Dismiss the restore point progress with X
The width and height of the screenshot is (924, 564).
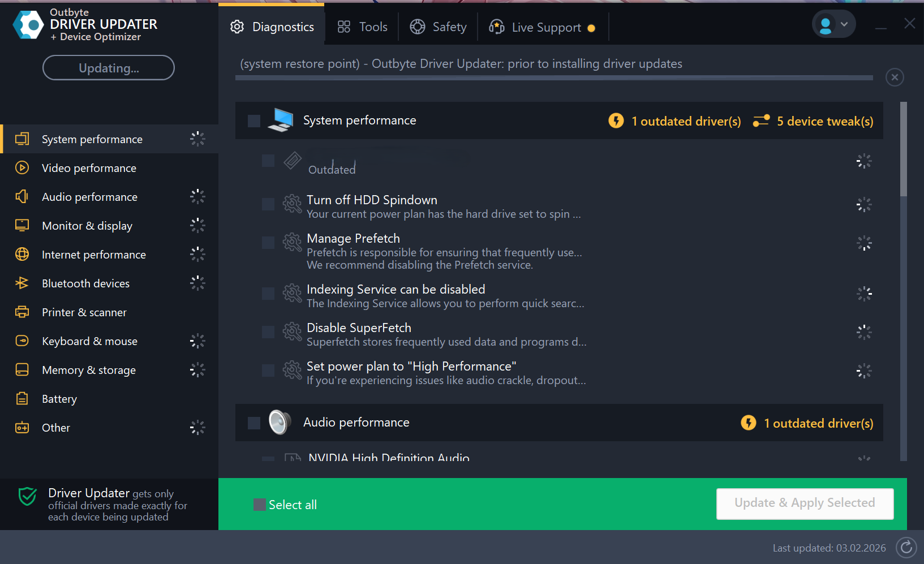click(895, 77)
